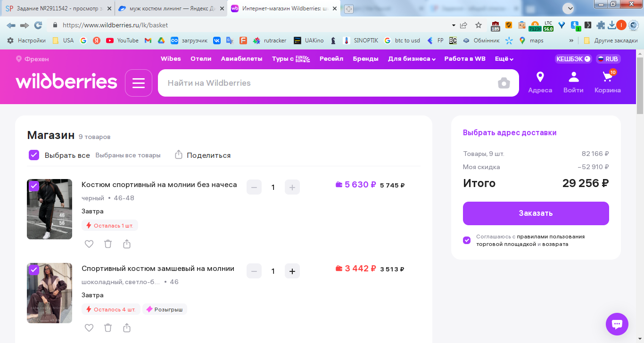
Task: Click Выбрать адрес доставки link
Action: pos(510,133)
